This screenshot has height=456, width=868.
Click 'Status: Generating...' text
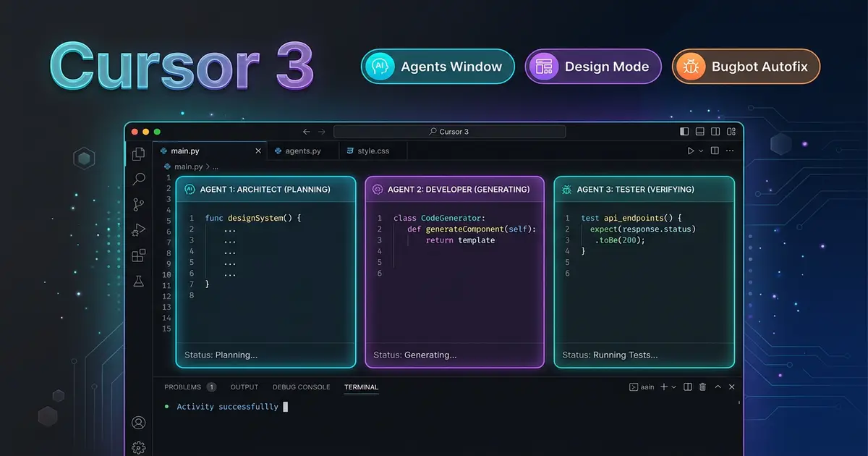click(x=414, y=355)
